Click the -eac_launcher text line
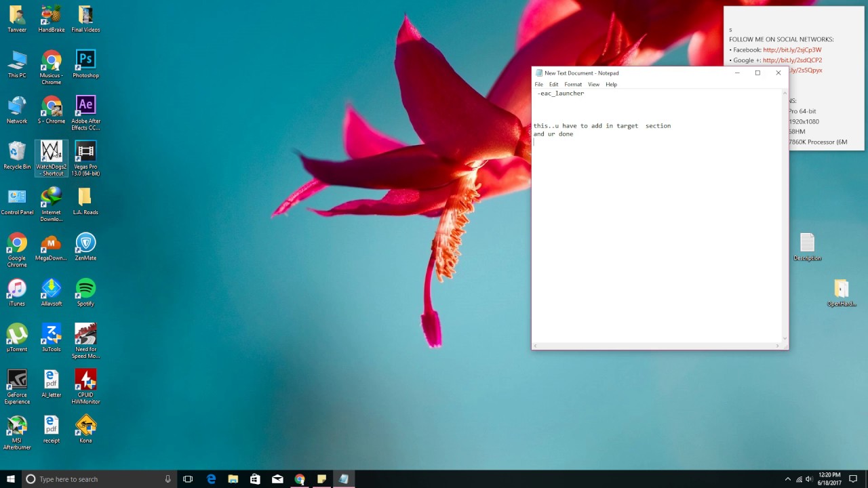The width and height of the screenshot is (868, 488). [x=560, y=93]
